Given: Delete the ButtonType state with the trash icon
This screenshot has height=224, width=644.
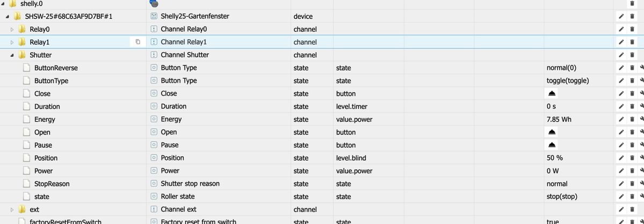Looking at the screenshot, I should coord(632,80).
